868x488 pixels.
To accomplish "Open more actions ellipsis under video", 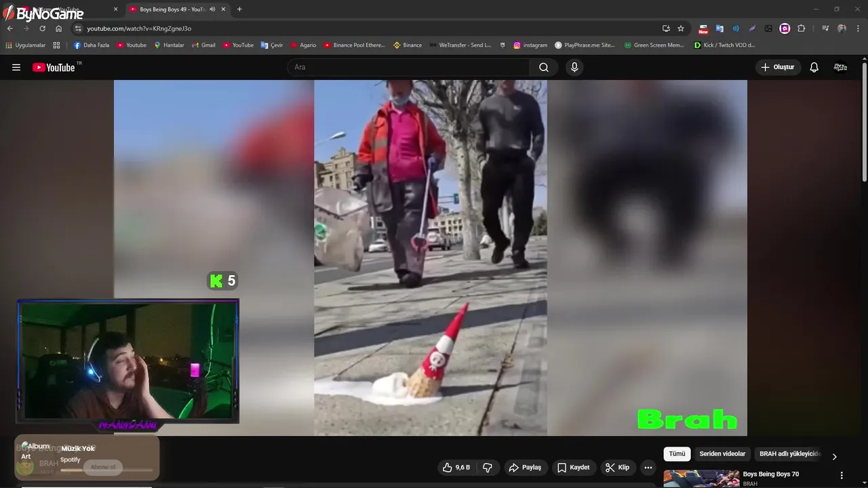I will coord(648,467).
